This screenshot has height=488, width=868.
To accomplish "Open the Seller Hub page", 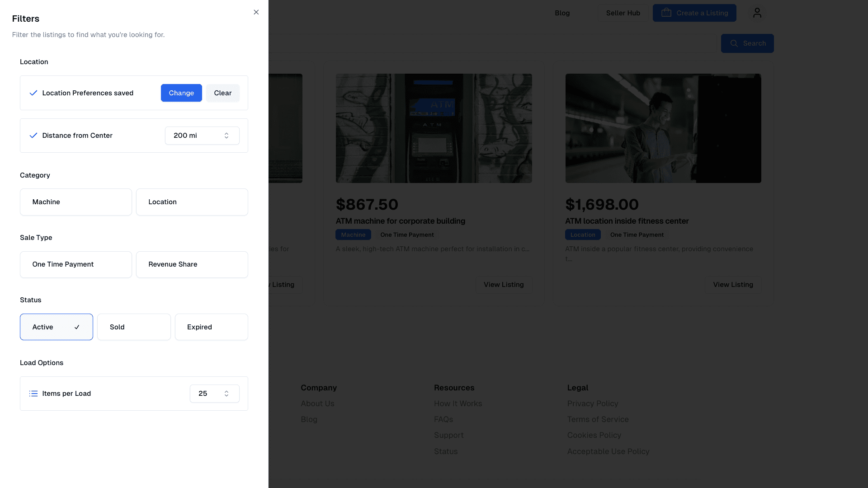I will click(x=623, y=13).
